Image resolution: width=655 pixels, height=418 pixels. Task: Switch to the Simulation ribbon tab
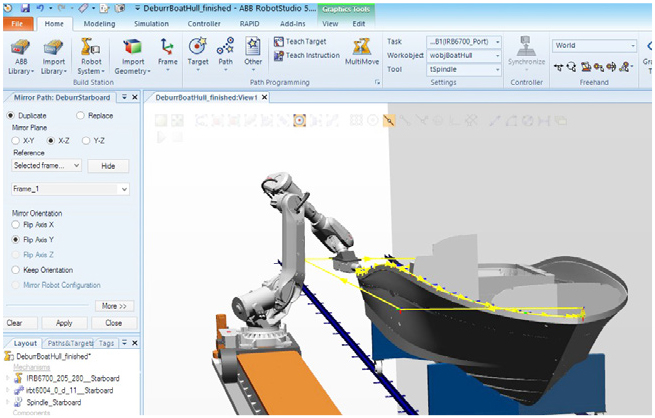(151, 22)
